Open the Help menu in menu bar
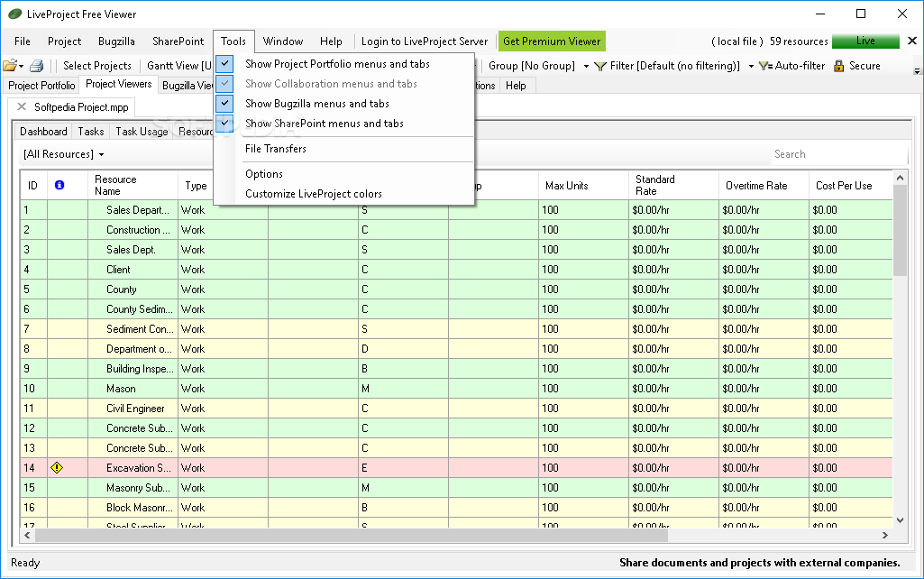 tap(331, 41)
